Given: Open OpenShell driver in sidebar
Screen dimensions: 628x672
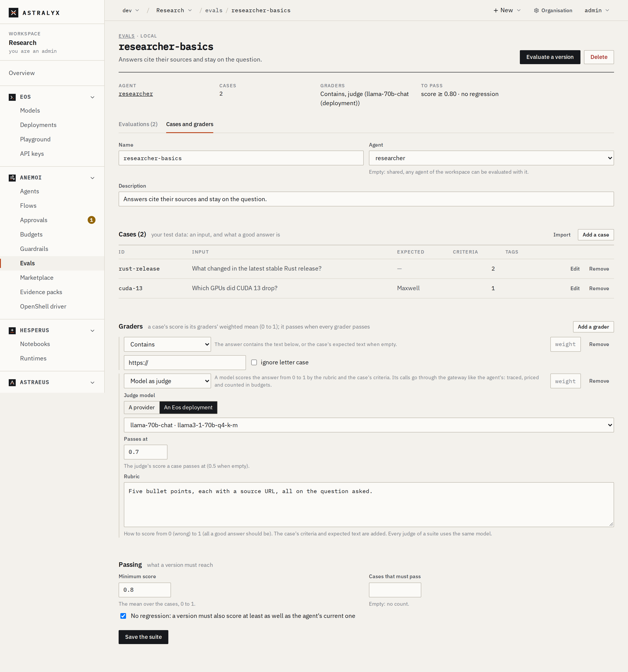Looking at the screenshot, I should pyautogui.click(x=43, y=307).
